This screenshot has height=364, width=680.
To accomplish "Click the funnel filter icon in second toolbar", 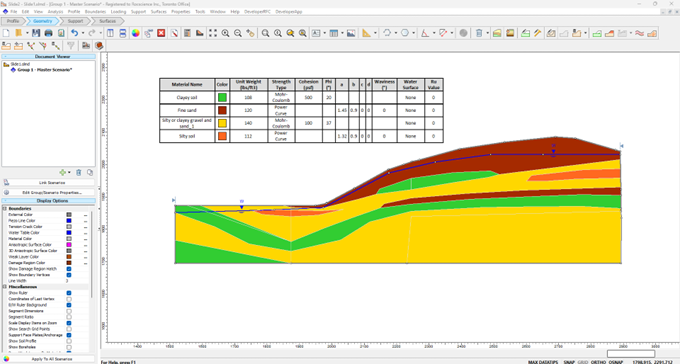I will pyautogui.click(x=71, y=45).
